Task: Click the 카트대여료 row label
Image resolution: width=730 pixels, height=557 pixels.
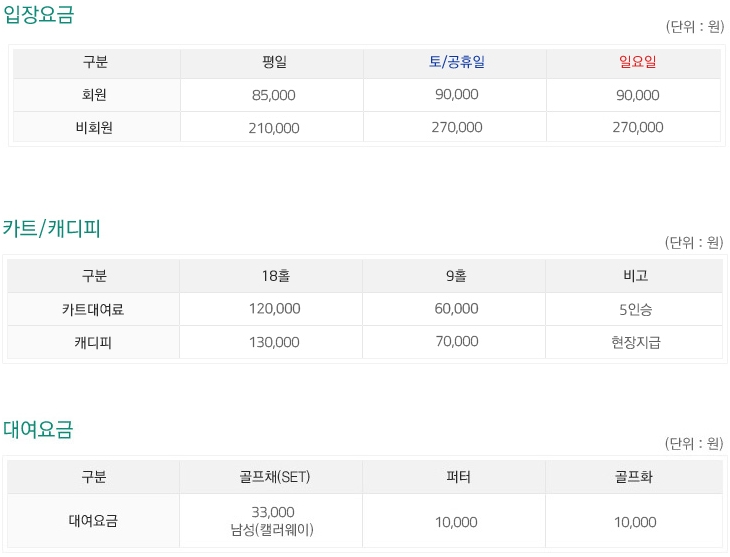Action: 93,309
